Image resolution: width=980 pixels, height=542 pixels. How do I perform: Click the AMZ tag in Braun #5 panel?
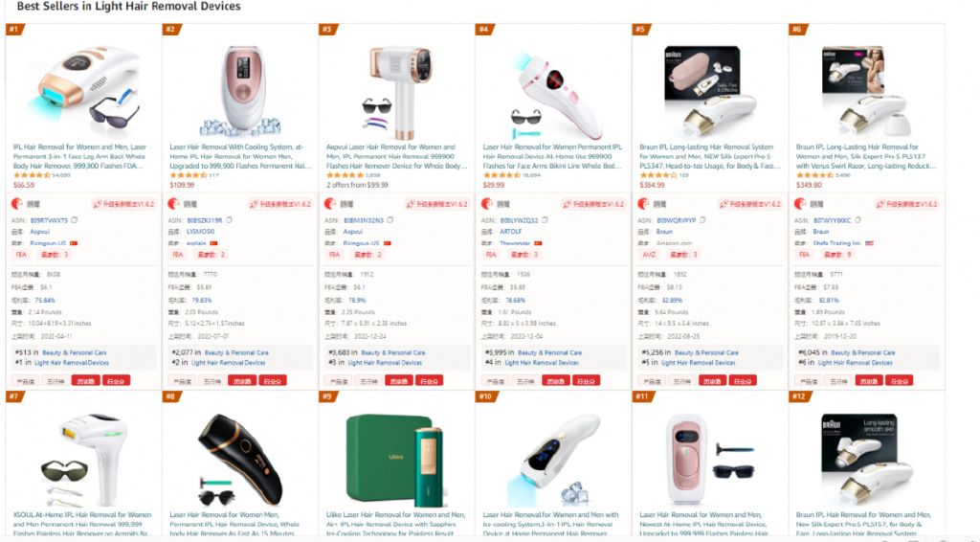[649, 255]
